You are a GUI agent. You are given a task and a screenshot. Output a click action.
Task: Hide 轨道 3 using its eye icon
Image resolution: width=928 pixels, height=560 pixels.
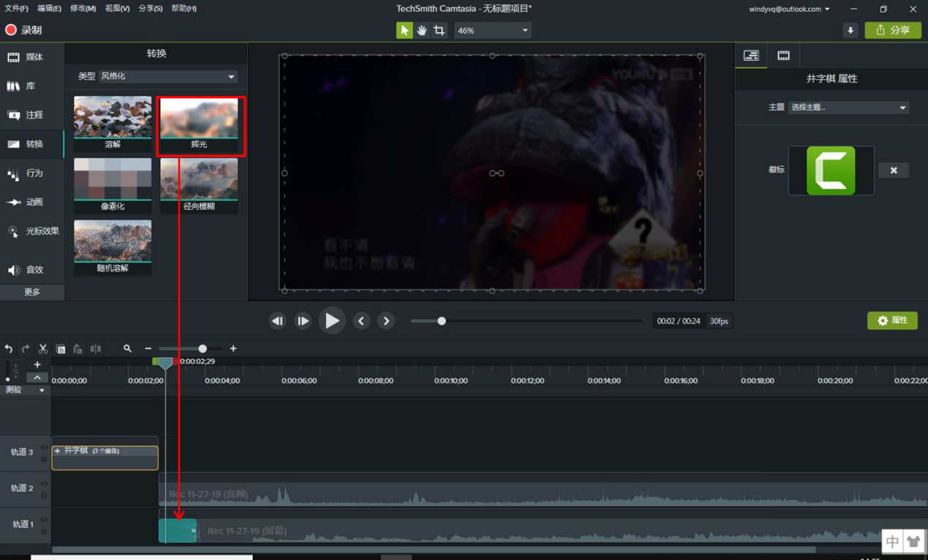pyautogui.click(x=44, y=448)
